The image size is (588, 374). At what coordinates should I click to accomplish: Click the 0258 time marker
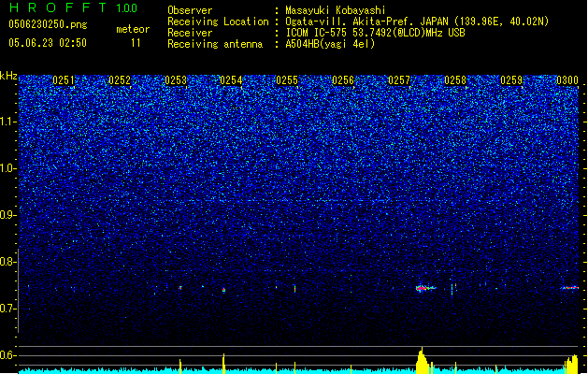point(455,80)
